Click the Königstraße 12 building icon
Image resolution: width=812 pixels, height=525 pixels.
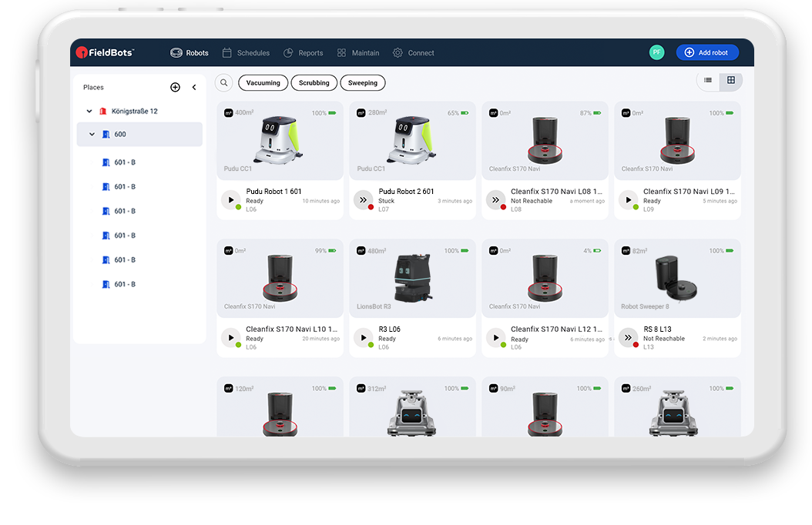(103, 111)
